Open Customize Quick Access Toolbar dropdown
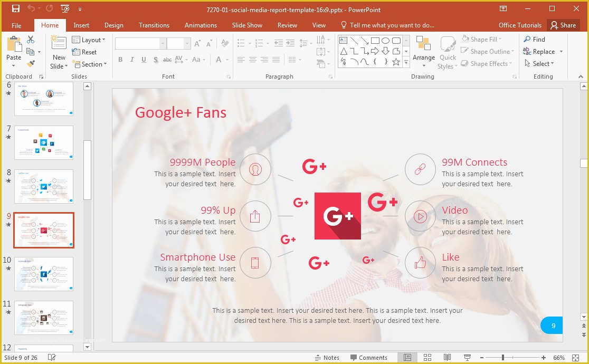 (x=80, y=8)
